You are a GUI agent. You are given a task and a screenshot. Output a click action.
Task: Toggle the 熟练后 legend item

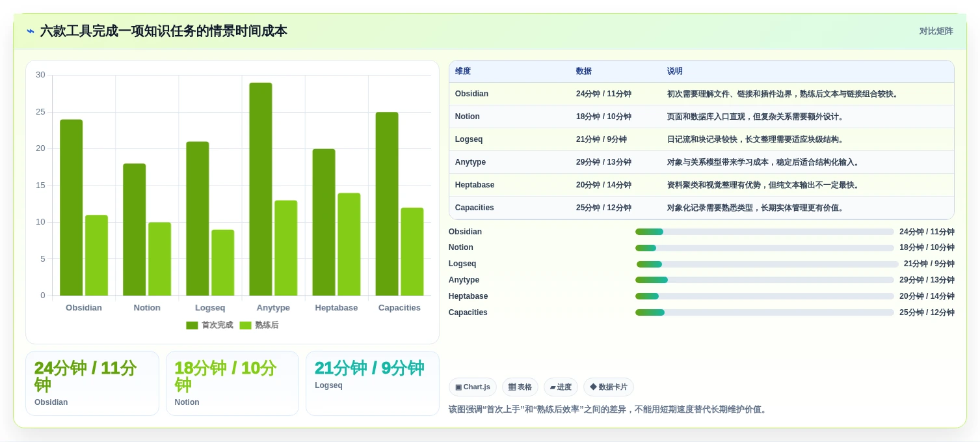point(259,325)
